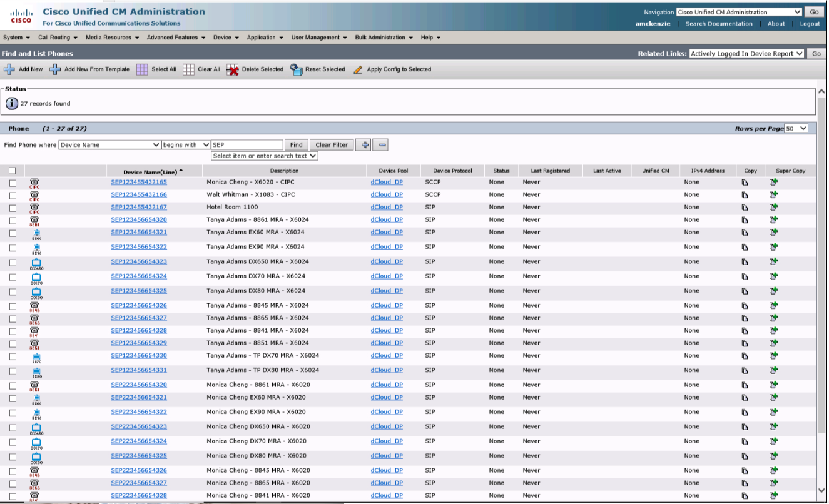Open the About link
829x504 pixels.
(x=776, y=24)
